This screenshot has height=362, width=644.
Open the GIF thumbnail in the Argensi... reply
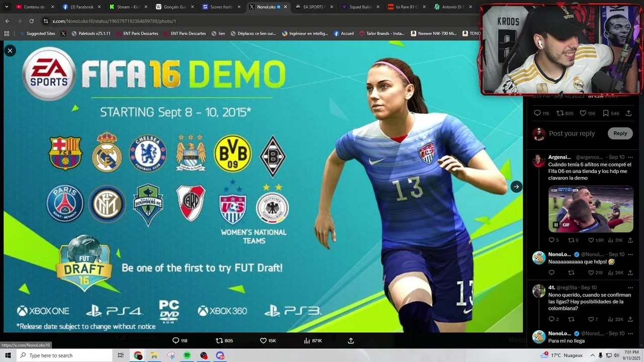[x=591, y=209]
